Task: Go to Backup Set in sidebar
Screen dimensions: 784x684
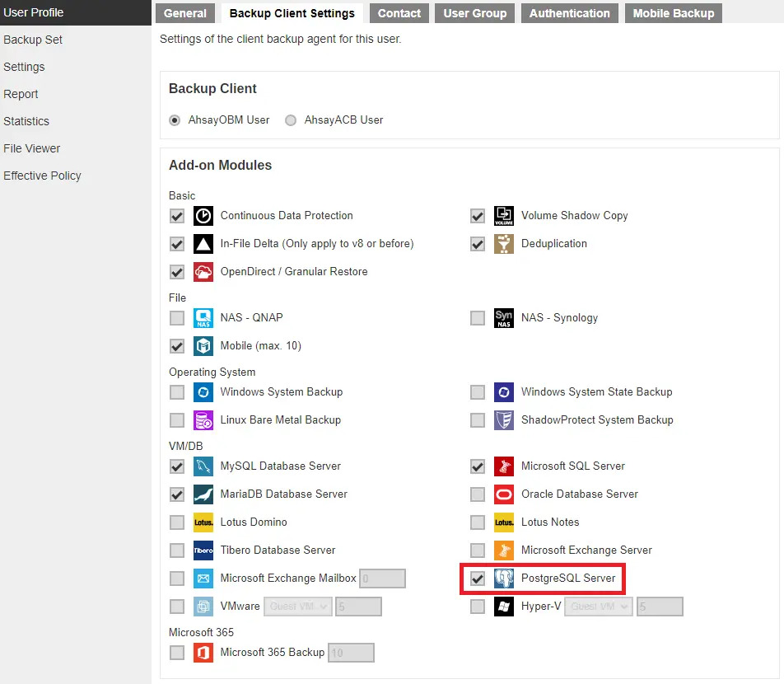Action: click(x=33, y=40)
